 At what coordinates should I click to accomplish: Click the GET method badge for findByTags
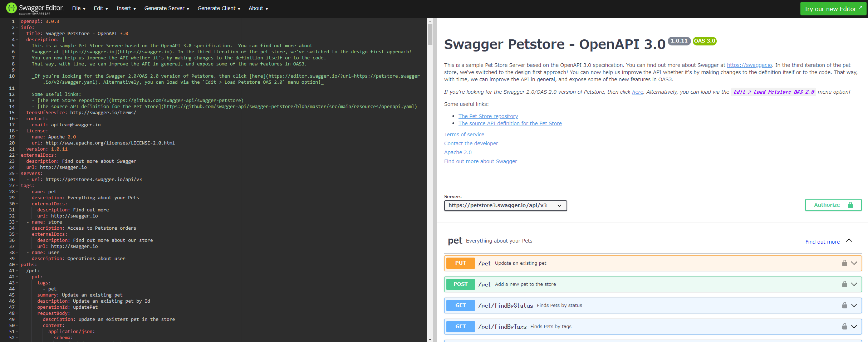pos(460,327)
